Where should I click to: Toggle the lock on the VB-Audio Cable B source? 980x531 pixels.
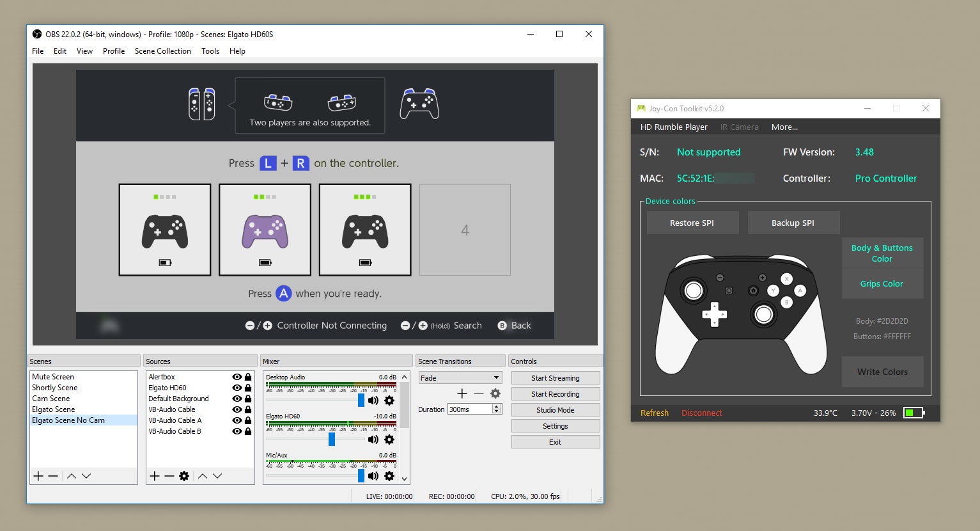248,431
